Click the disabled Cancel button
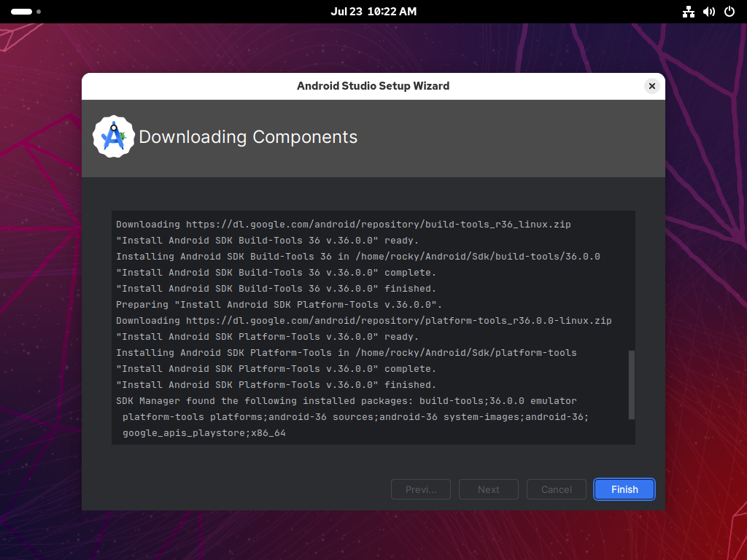The image size is (747, 560). click(557, 489)
